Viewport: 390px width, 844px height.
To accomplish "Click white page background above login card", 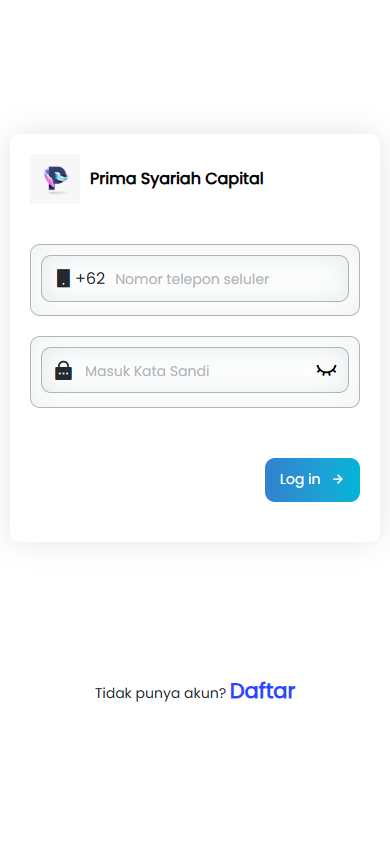I will tap(195, 65).
